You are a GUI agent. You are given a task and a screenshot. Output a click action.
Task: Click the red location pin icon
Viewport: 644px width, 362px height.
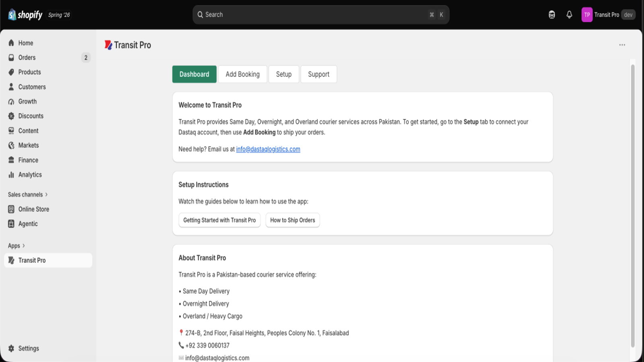click(x=181, y=333)
